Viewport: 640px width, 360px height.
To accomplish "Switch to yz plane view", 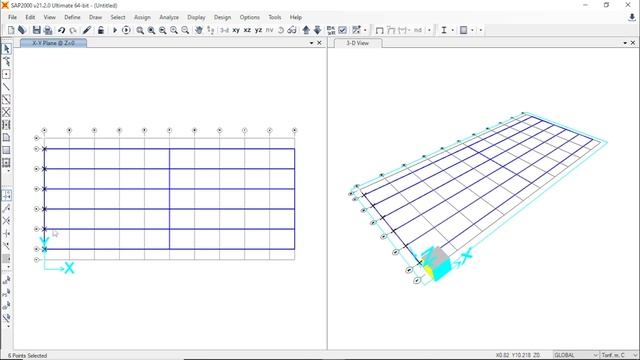I will click(x=258, y=30).
